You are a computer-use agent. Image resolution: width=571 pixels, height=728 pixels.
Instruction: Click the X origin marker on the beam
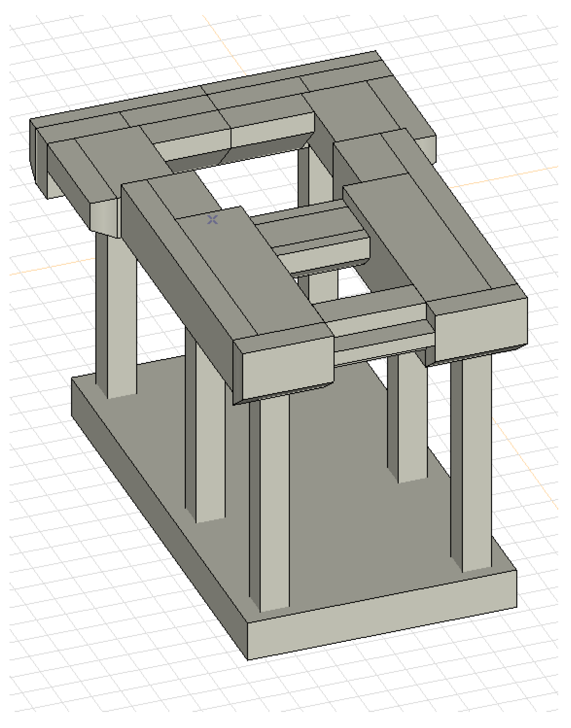pos(213,220)
